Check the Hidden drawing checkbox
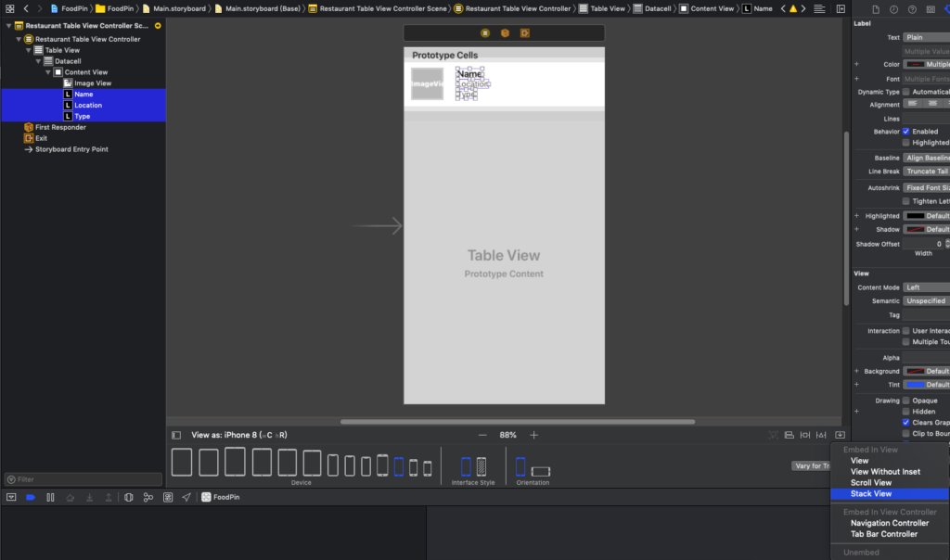950x560 pixels. [x=906, y=412]
